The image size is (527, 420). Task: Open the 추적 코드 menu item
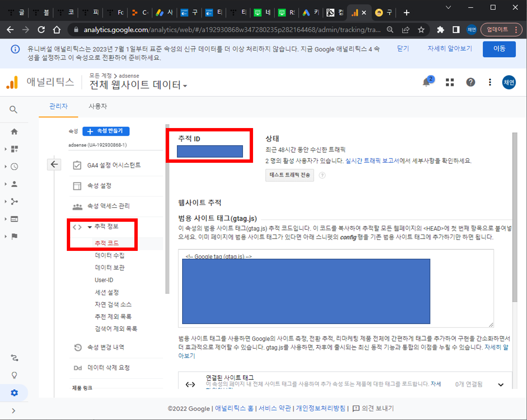(107, 243)
